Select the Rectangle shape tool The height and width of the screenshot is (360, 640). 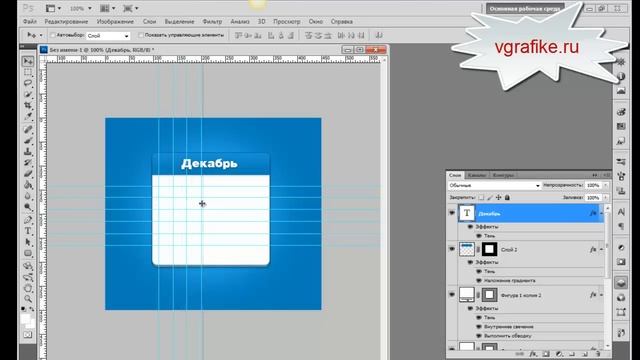28,253
